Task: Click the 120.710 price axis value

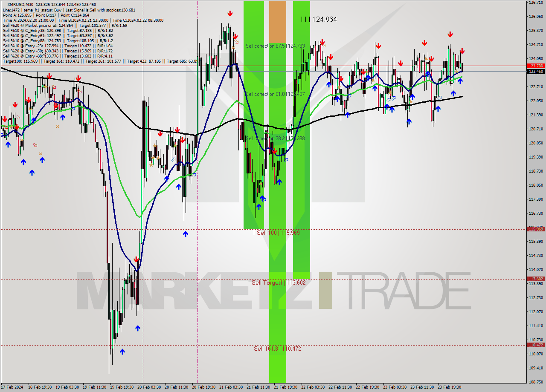Action: pos(536,129)
